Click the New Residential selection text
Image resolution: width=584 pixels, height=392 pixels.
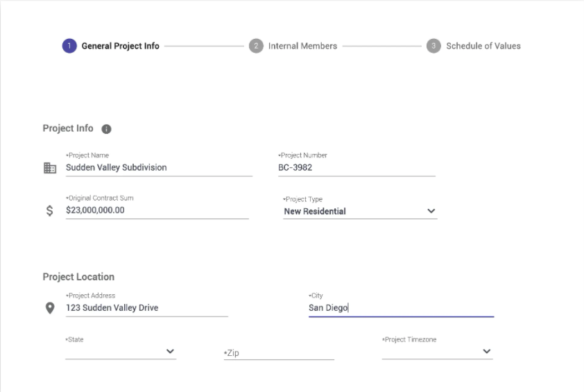315,212
